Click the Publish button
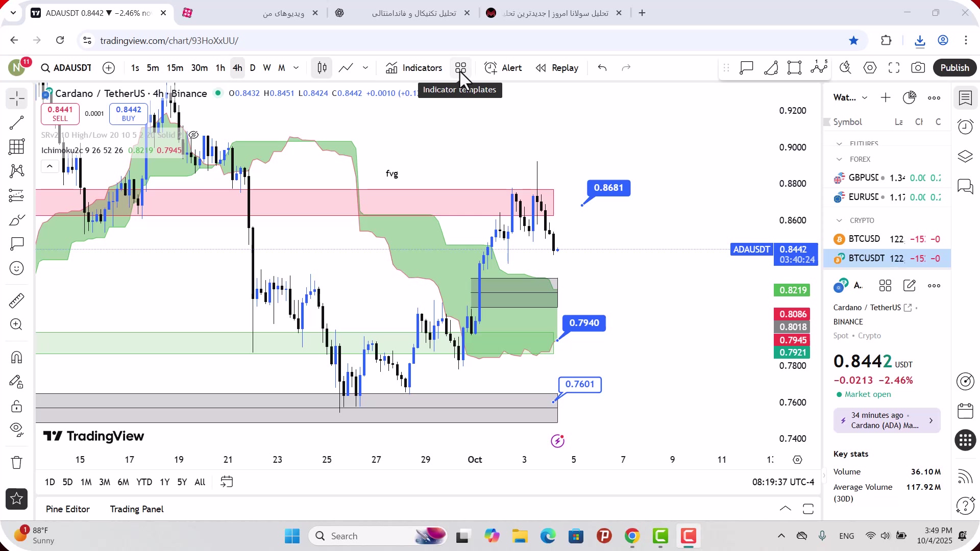980x551 pixels. [x=955, y=68]
